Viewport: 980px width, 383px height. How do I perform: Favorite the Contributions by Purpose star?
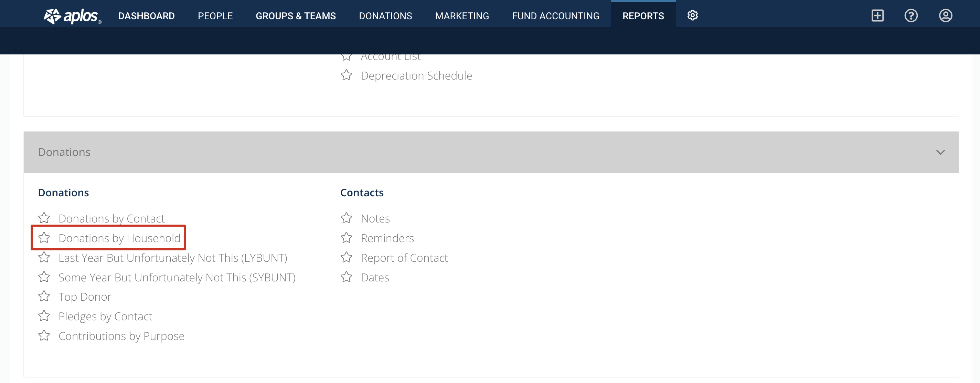(44, 335)
